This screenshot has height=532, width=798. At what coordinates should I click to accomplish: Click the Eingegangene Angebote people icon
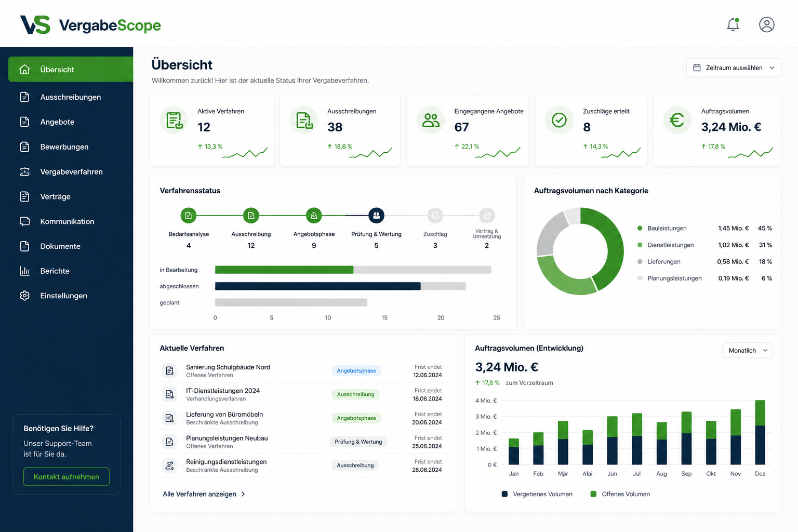click(x=431, y=120)
